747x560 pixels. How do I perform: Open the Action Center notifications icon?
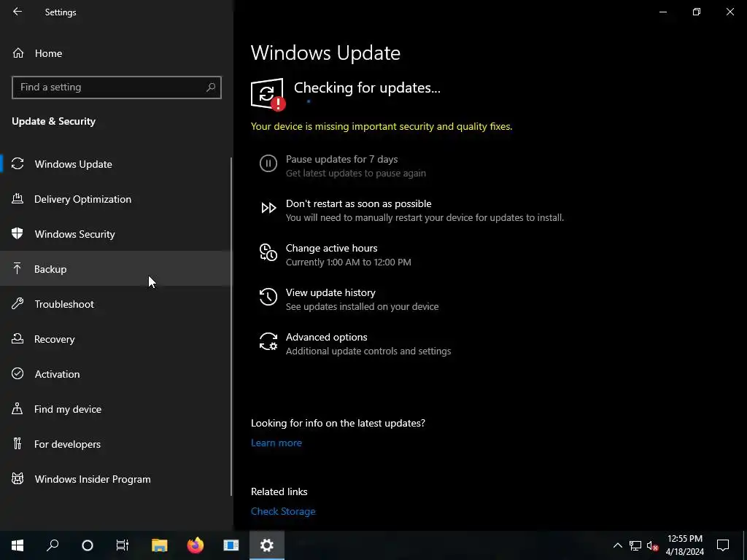(723, 545)
